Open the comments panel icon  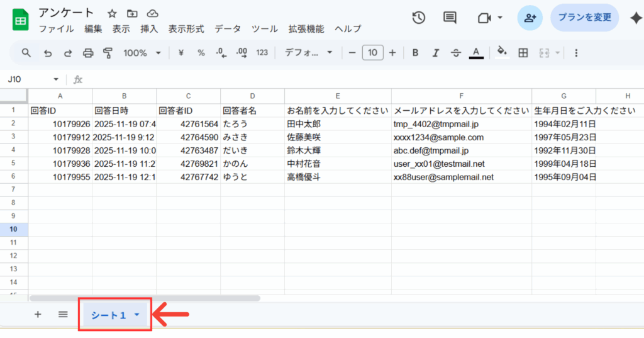tap(450, 18)
